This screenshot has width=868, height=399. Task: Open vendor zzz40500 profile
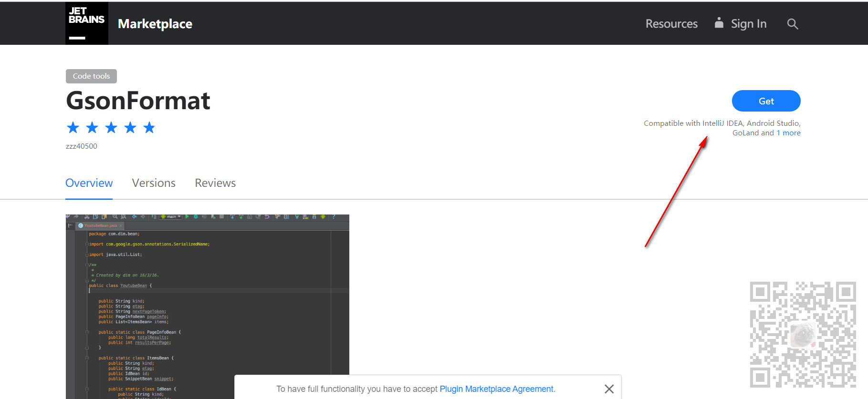[x=82, y=146]
